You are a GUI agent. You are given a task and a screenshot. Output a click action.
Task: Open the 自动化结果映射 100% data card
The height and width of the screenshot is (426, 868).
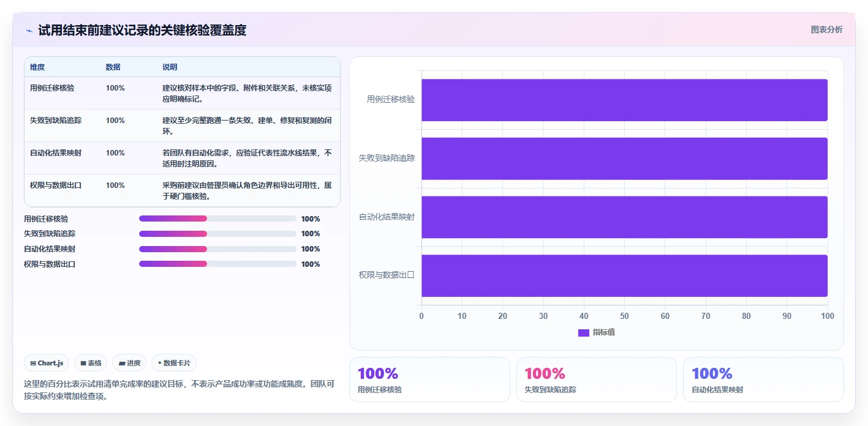763,379
